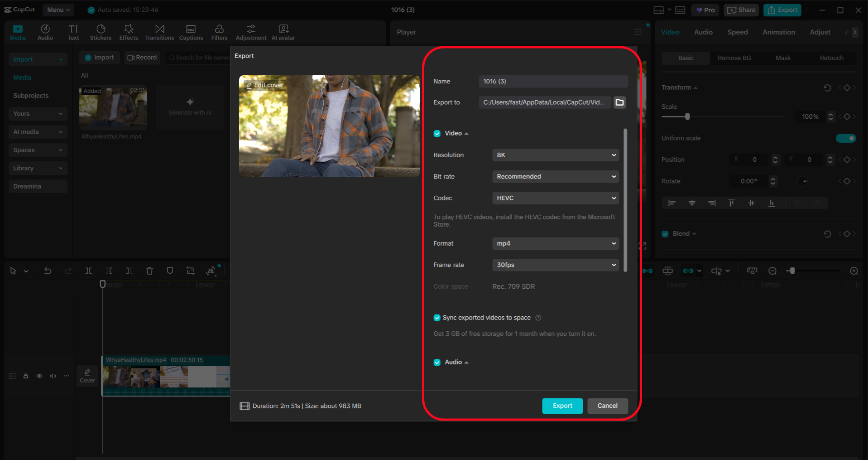Open the Resolution dropdown showing 8K
Viewport: 868px width, 460px height.
pyautogui.click(x=555, y=155)
